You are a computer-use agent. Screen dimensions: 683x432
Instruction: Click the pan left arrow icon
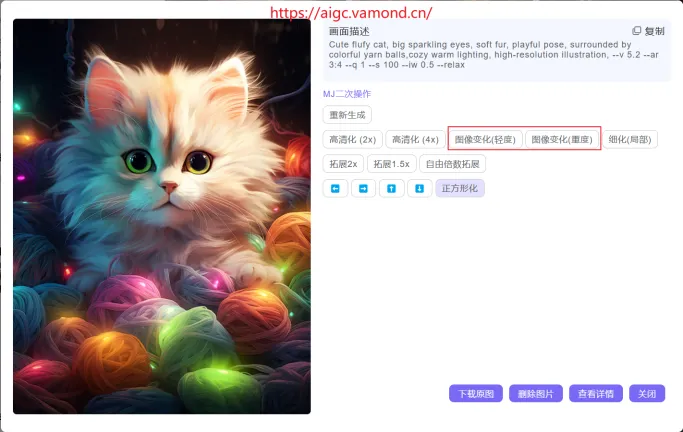click(335, 189)
